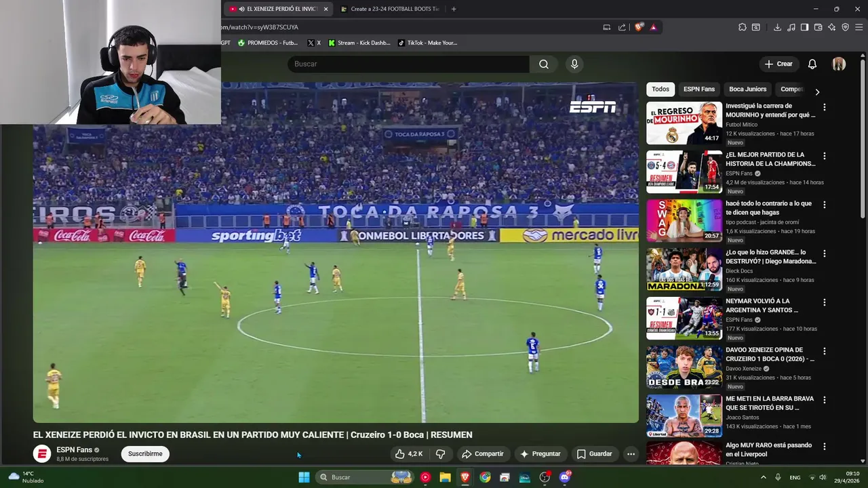
Task: Open the browser downloads icon
Action: (x=777, y=27)
